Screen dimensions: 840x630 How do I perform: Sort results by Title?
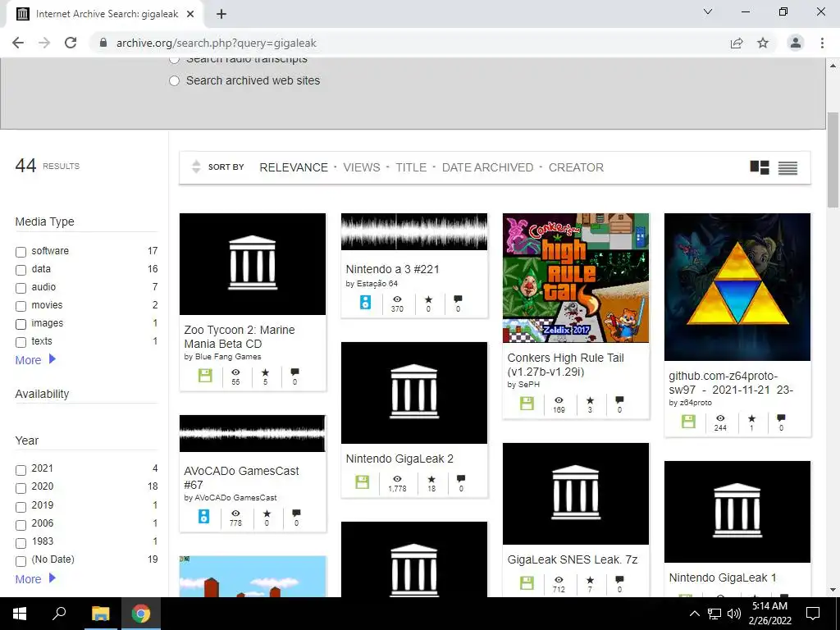tap(411, 167)
